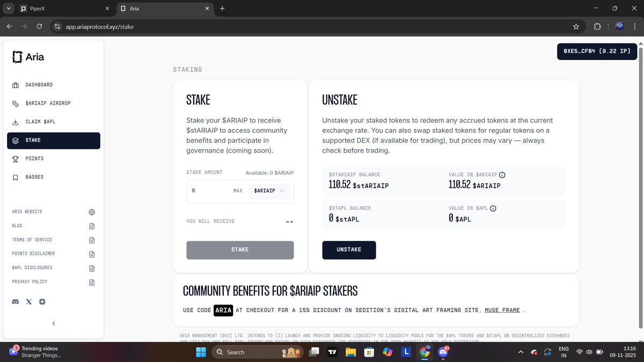Close the PiperX tab
644x362 pixels.
[x=107, y=9]
